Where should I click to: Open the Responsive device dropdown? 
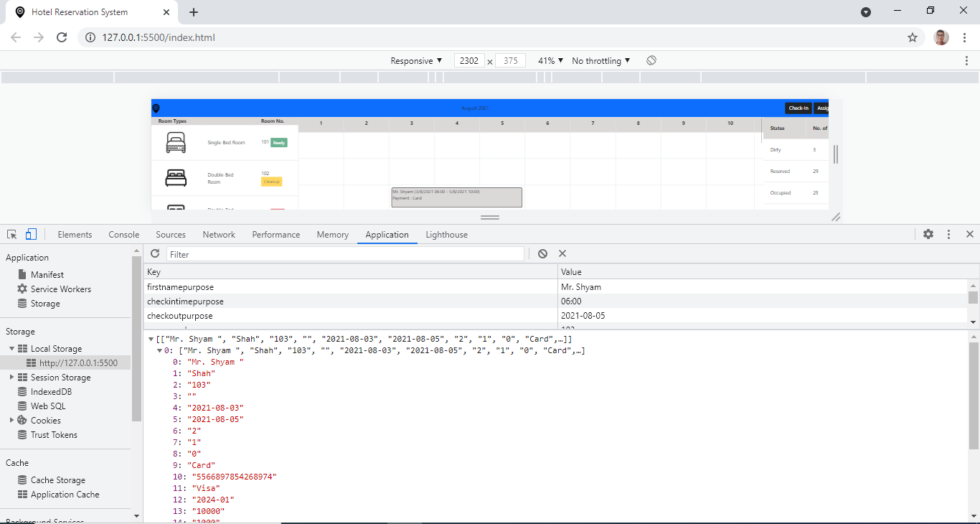(415, 60)
